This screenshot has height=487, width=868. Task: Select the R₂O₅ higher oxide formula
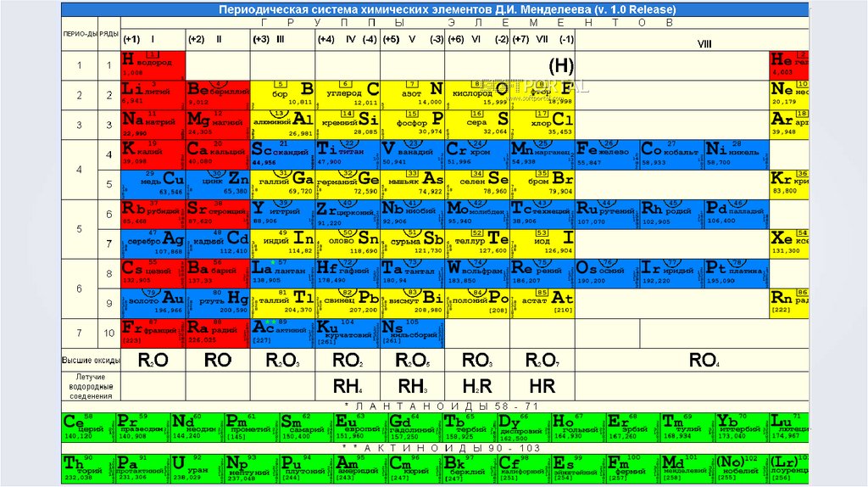click(x=413, y=360)
